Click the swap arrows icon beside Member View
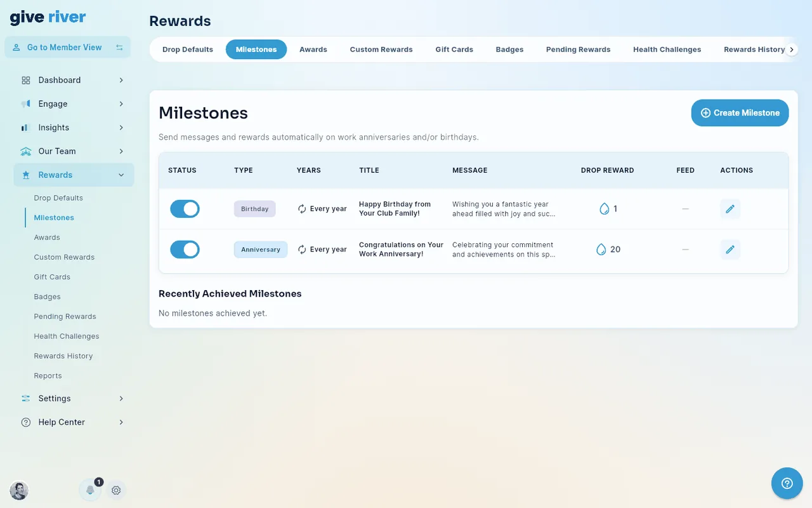 click(x=119, y=48)
